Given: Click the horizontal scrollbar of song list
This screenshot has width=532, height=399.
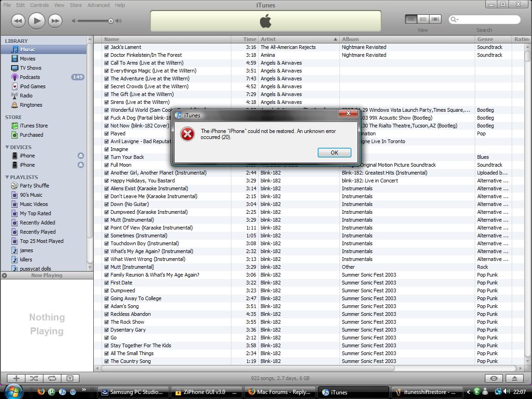Looking at the screenshot, I should click(x=248, y=368).
